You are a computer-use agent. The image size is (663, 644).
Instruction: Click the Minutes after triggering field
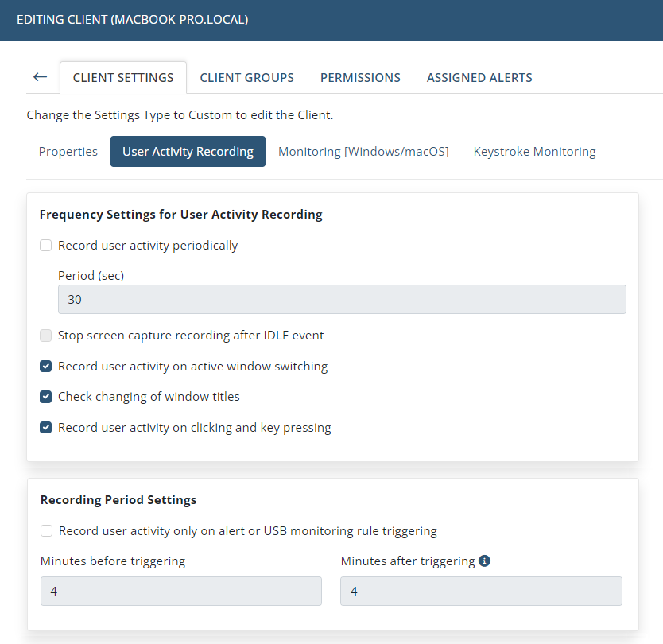481,591
